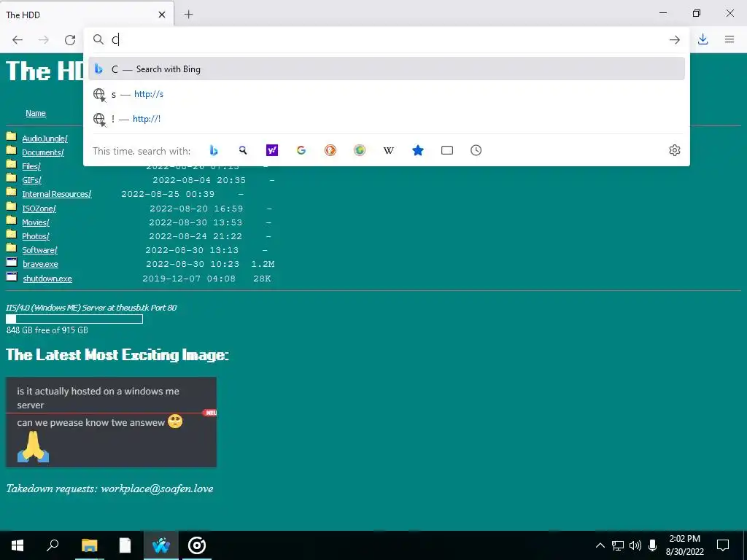This screenshot has height=560, width=747.
Task: Open the GIFs/ folder link
Action: coord(32,180)
